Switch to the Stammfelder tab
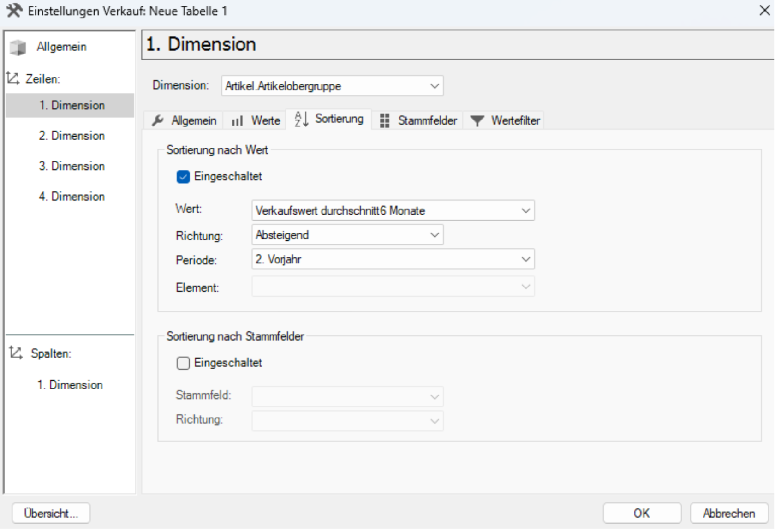This screenshot has width=775, height=532. [419, 120]
